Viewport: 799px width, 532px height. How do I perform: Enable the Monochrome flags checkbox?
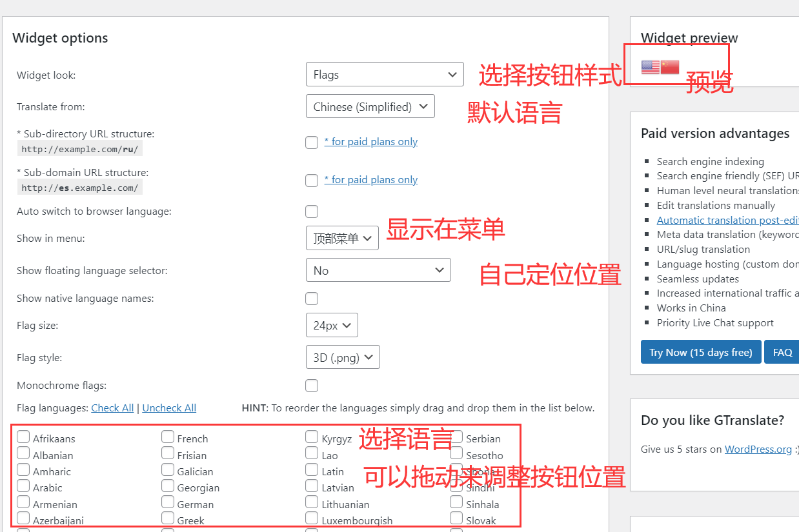312,386
